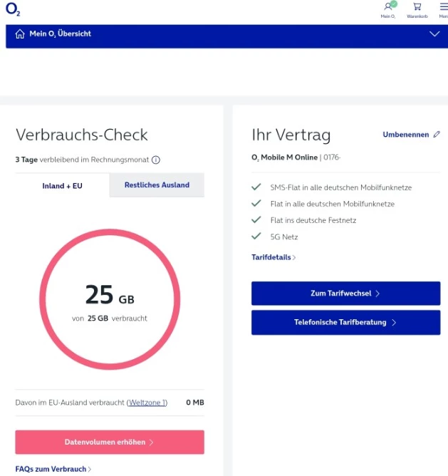Click the Datenvolumen erhöhen button

click(x=110, y=442)
